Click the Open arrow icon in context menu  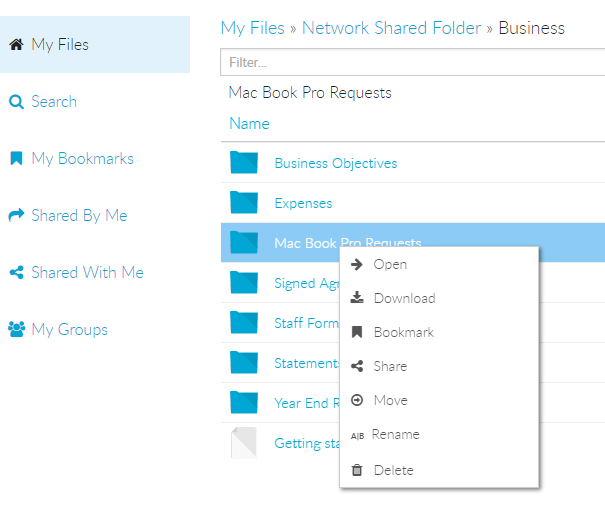tap(357, 264)
